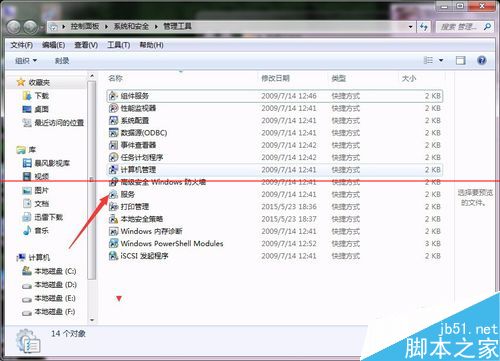500x361 pixels.
Task: Open the 查看(V) menu
Action: (86, 45)
